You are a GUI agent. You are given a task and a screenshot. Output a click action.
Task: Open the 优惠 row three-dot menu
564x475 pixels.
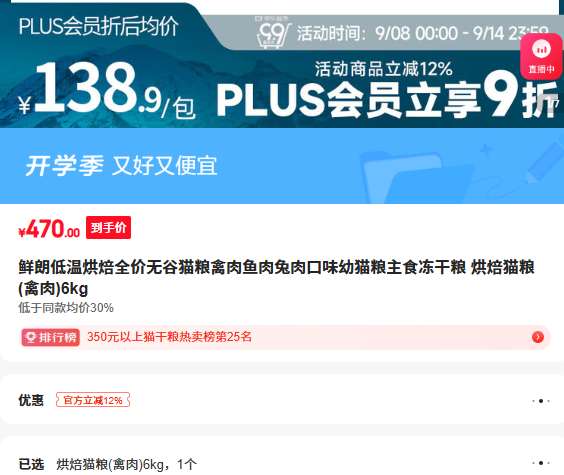pyautogui.click(x=541, y=401)
